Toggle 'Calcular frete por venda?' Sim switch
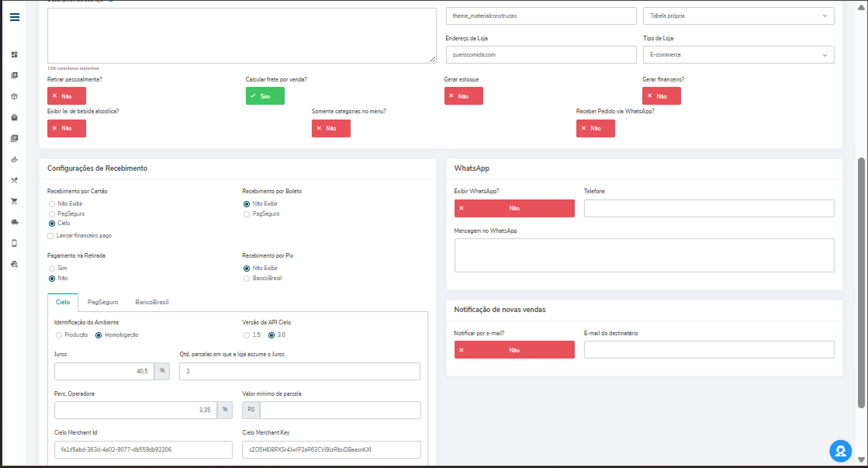Image resolution: width=868 pixels, height=468 pixels. click(x=265, y=95)
